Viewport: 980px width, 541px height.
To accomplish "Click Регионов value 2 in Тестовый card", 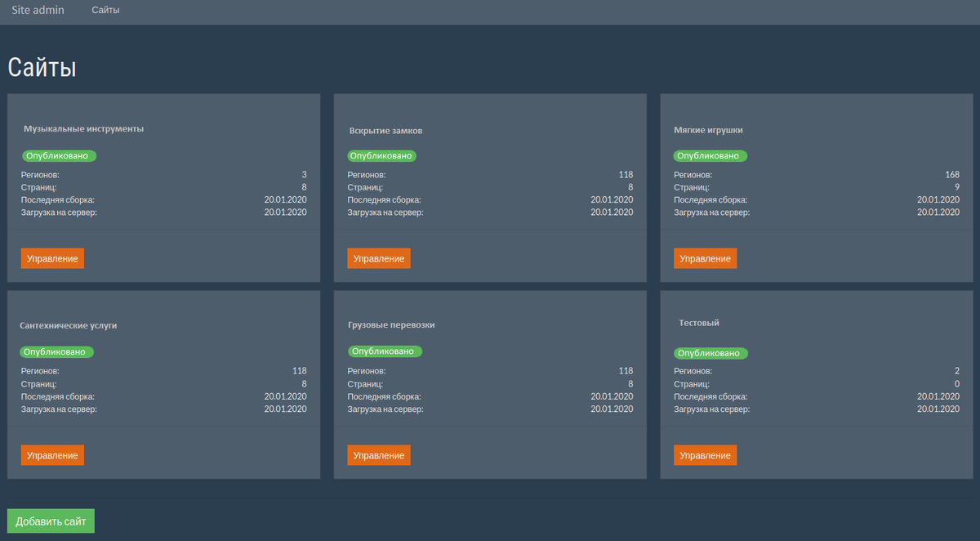I will [x=957, y=371].
